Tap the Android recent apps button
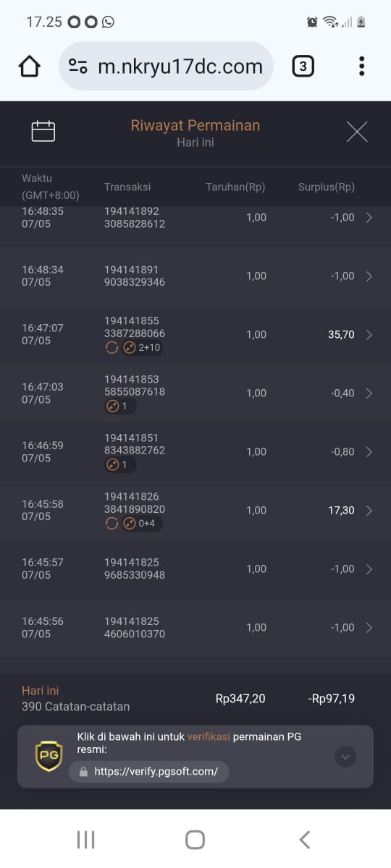 coord(85,839)
